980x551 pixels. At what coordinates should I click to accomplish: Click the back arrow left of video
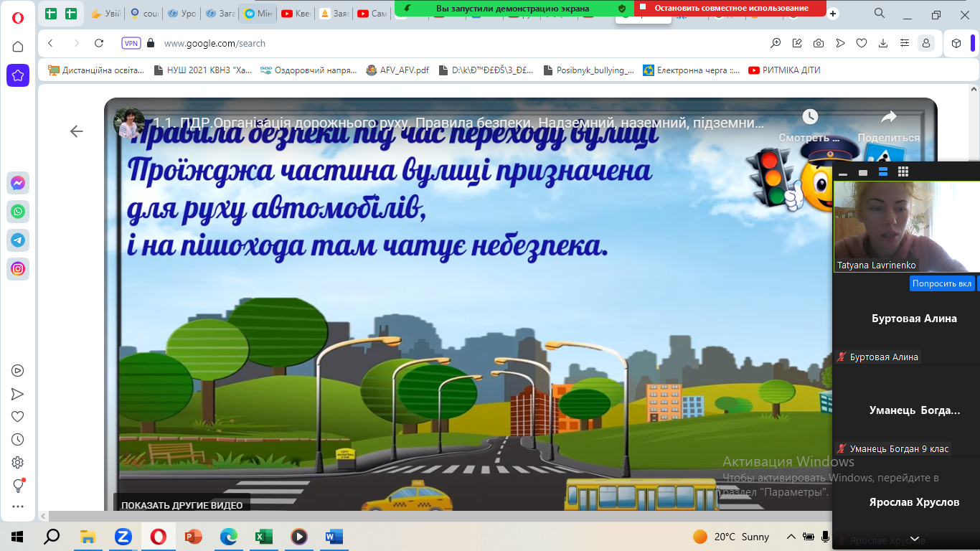(x=77, y=131)
